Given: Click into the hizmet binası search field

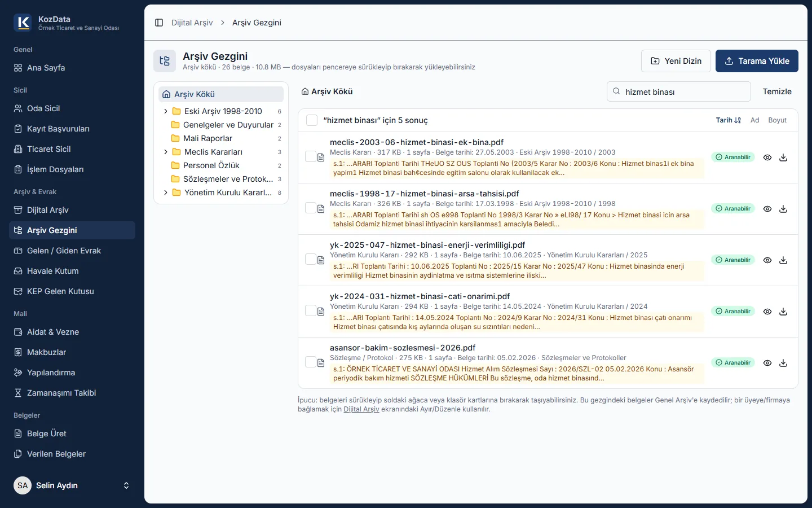Looking at the screenshot, I should click(x=679, y=91).
